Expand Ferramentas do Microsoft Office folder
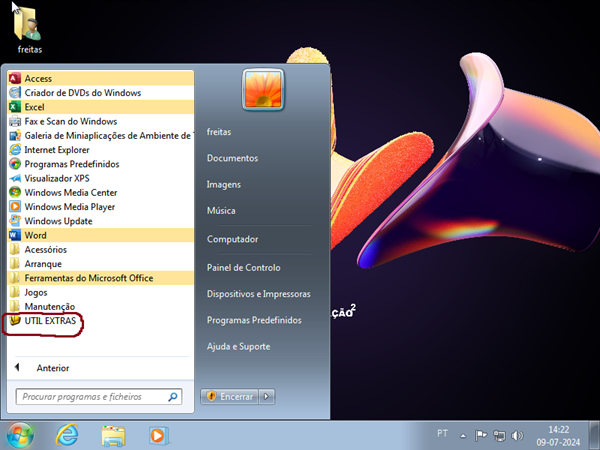600x450 pixels. (x=101, y=278)
